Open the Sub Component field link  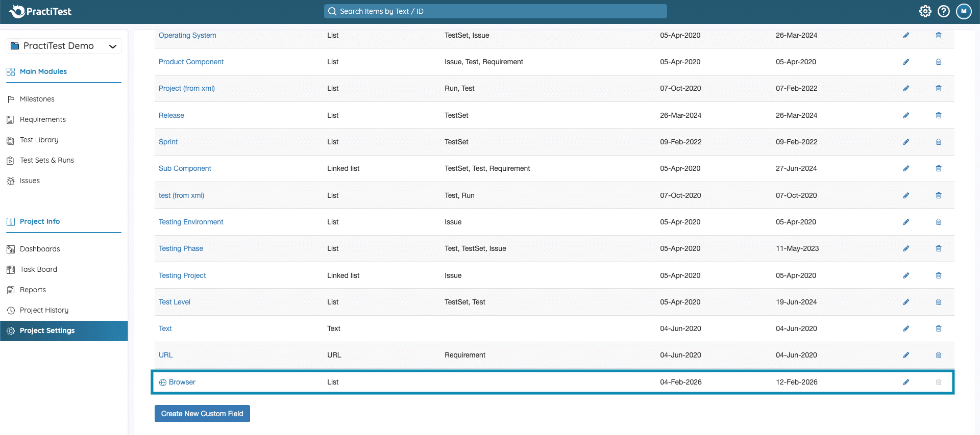pyautogui.click(x=185, y=168)
